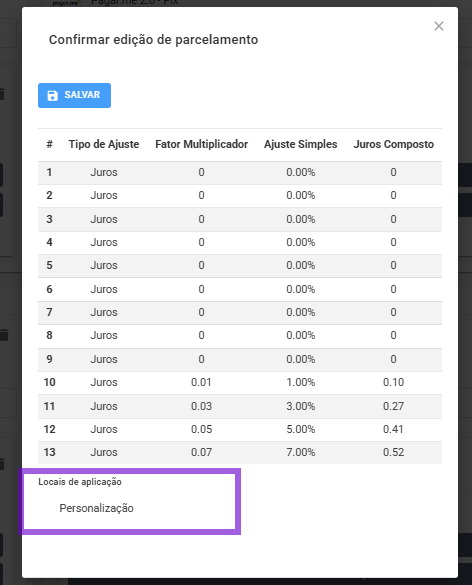
Task: Click the 0.05 multiplier factor cell
Action: point(201,429)
